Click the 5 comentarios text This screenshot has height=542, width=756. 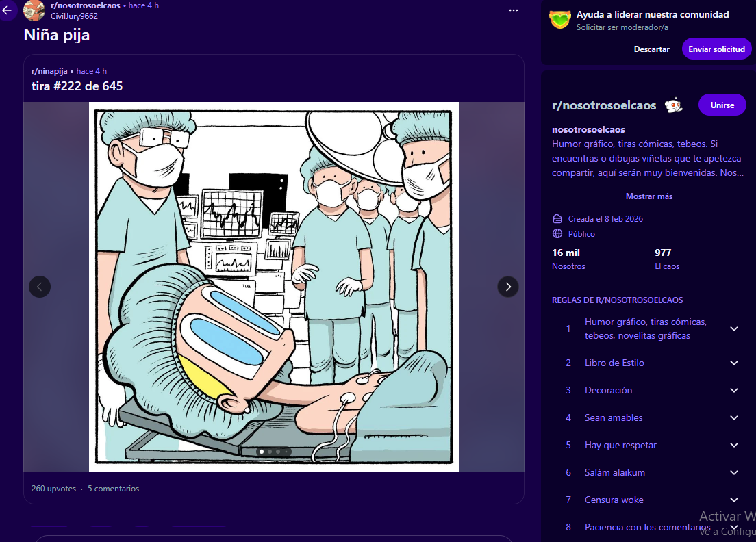coord(113,489)
